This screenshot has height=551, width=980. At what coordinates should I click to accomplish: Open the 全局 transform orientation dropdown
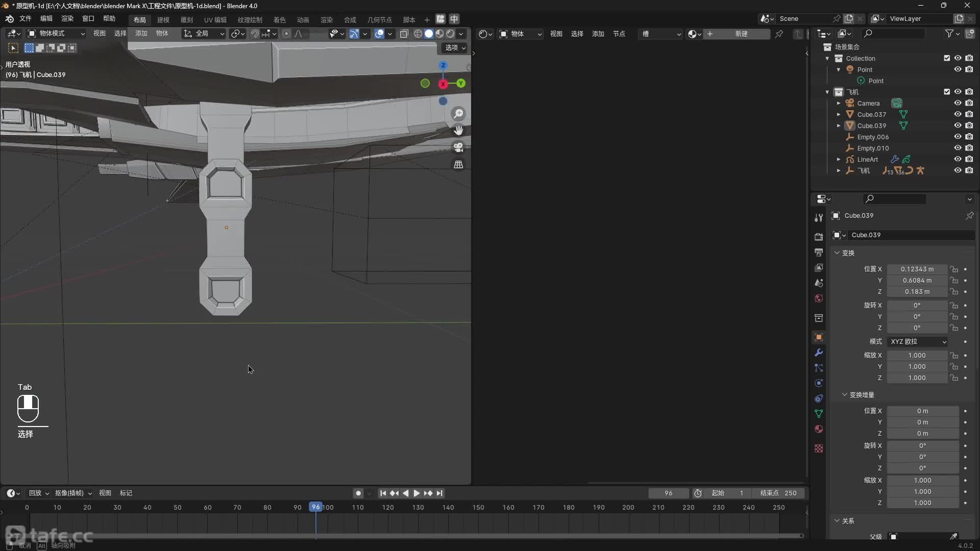click(x=204, y=34)
